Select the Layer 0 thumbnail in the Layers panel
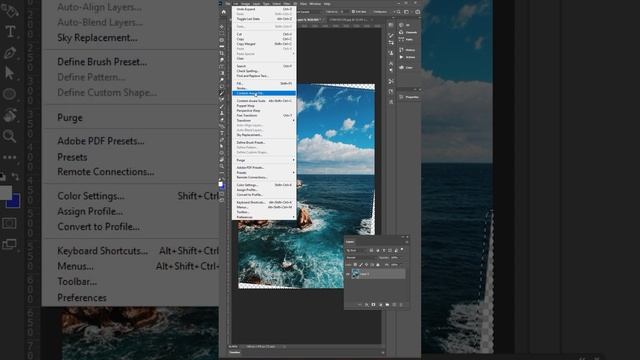 tap(356, 274)
